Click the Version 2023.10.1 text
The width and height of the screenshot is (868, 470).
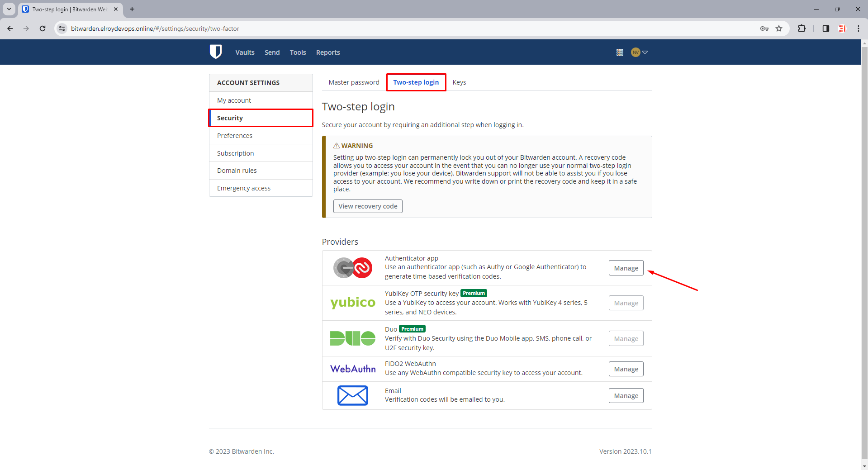coord(626,451)
